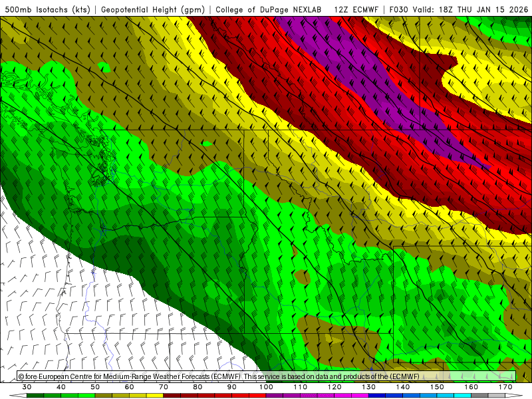Click the '80' label on the color scale
Viewport: 532px width, 399px height.
point(198,387)
